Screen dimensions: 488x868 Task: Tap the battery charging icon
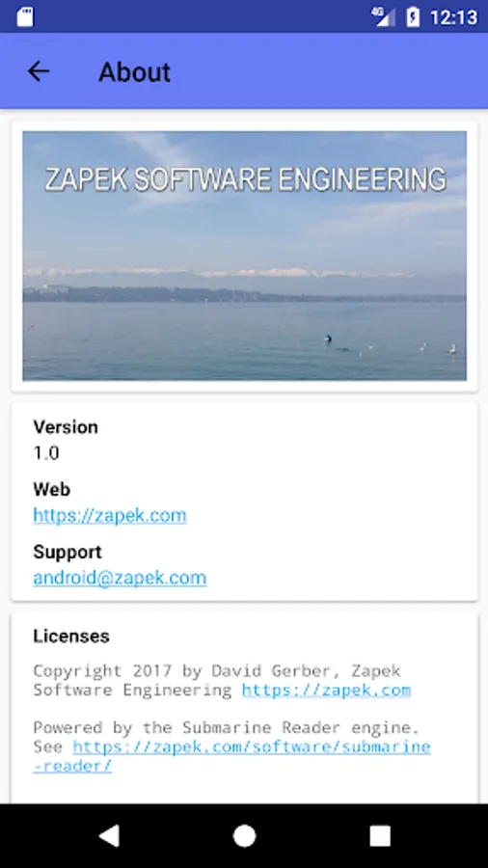pyautogui.click(x=413, y=16)
